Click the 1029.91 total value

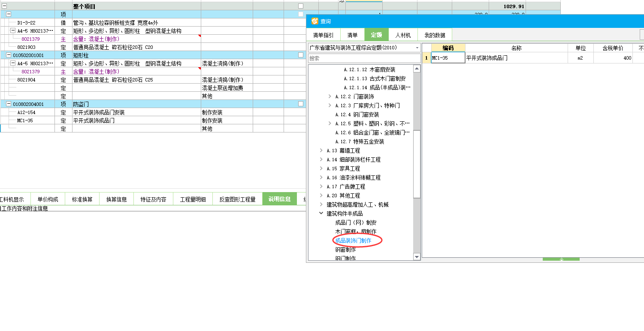point(513,6)
